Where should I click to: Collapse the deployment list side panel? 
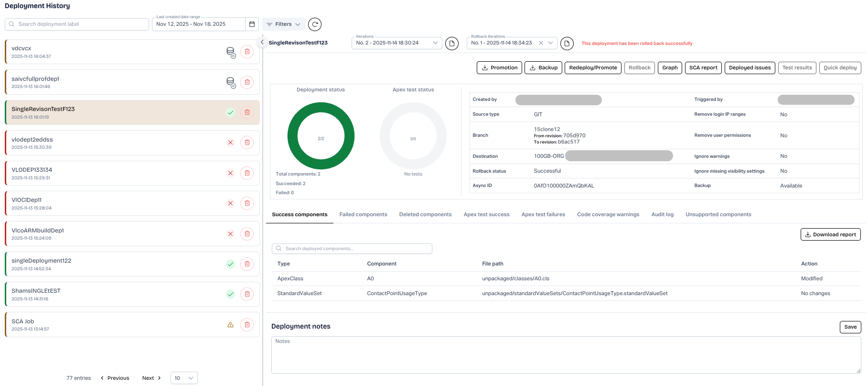pos(262,42)
